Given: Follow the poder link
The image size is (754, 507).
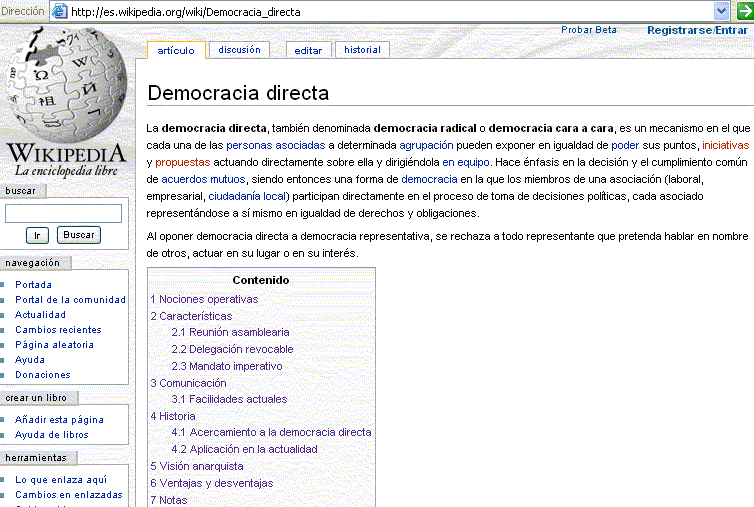Looking at the screenshot, I should [x=625, y=145].
